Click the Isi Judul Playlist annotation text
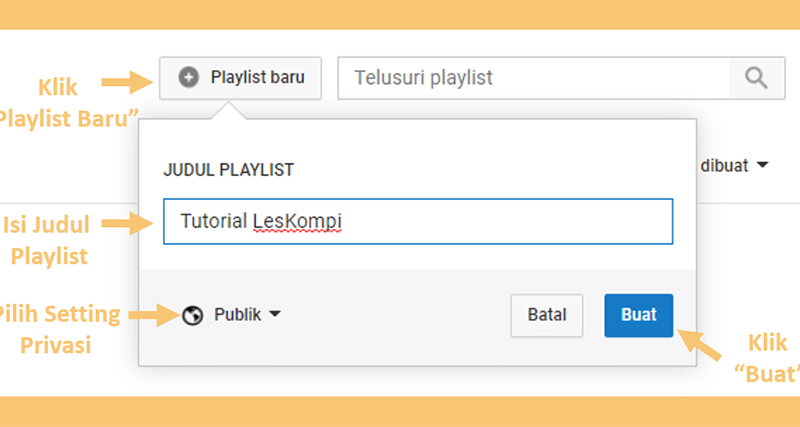The image size is (800, 427). [47, 240]
